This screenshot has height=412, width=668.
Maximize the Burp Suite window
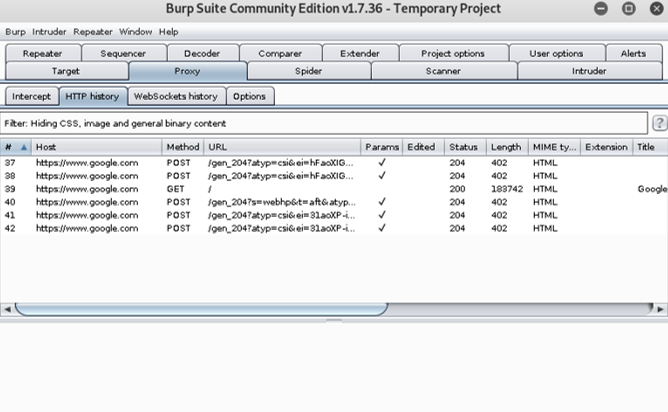(x=628, y=9)
